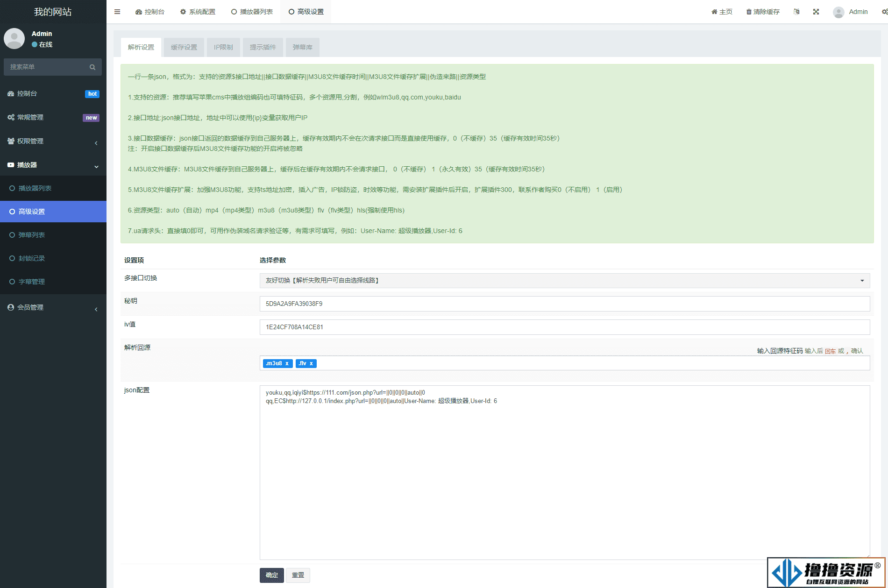
Task: Collapse the 播放器 sidebar menu
Action: [x=53, y=165]
